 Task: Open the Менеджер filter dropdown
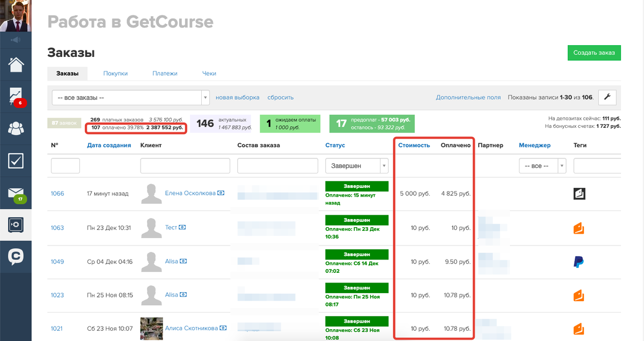tap(543, 166)
